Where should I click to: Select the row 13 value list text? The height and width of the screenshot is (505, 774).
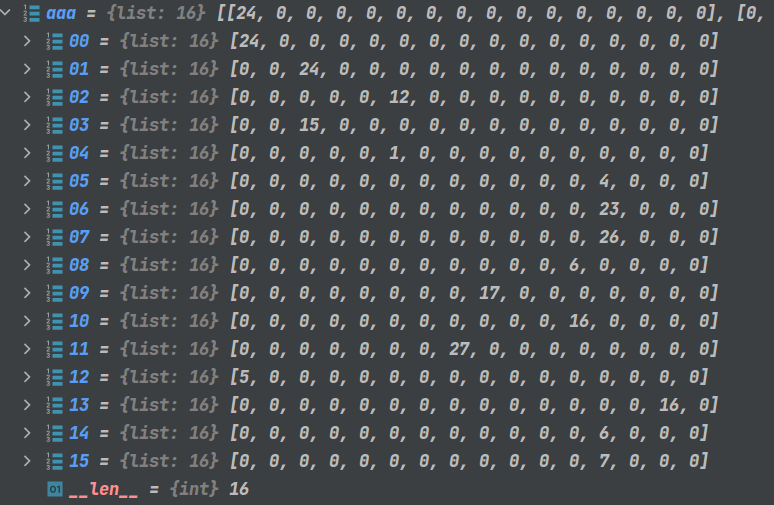474,405
